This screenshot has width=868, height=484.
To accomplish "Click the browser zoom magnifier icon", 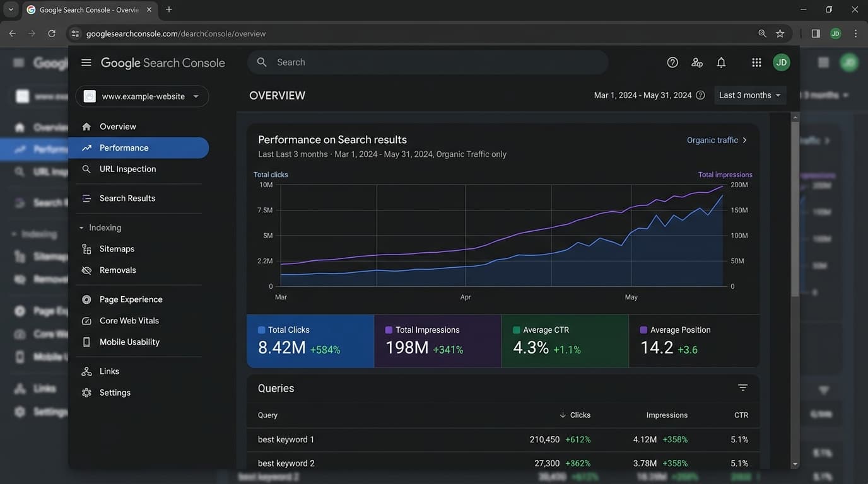I will (x=762, y=33).
